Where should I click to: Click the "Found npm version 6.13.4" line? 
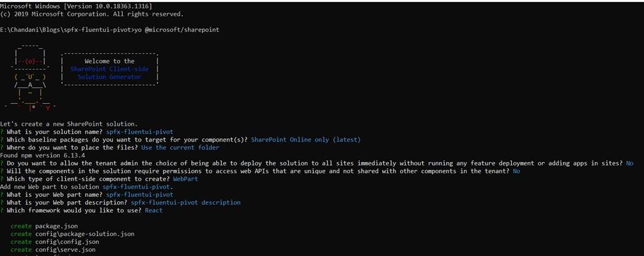coord(42,155)
